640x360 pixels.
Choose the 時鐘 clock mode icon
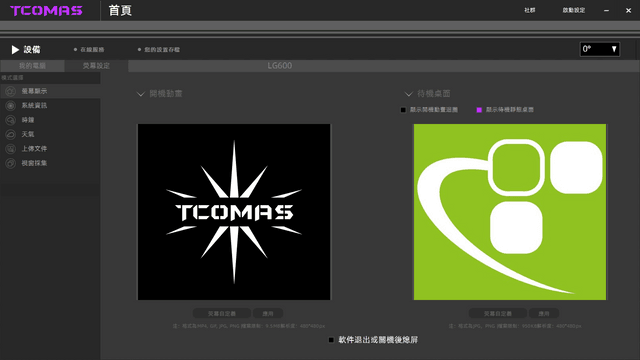[10, 120]
